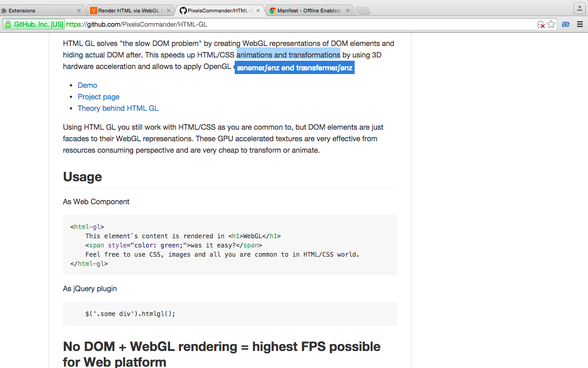Close the Render HTML via WebGL tab
This screenshot has height=368, width=588.
[169, 11]
